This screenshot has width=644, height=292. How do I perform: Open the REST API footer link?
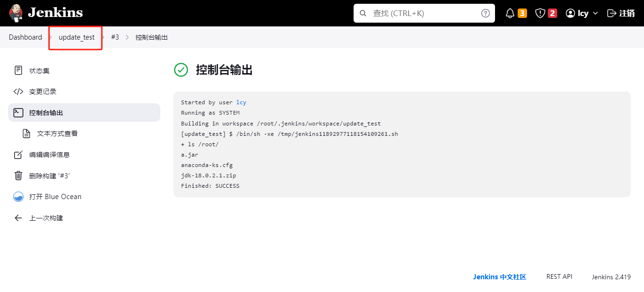559,276
